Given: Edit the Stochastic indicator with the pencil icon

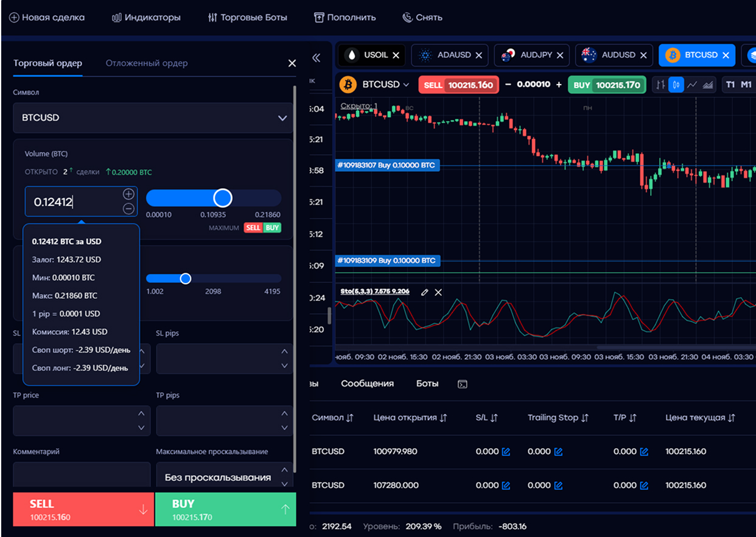Looking at the screenshot, I should (424, 292).
